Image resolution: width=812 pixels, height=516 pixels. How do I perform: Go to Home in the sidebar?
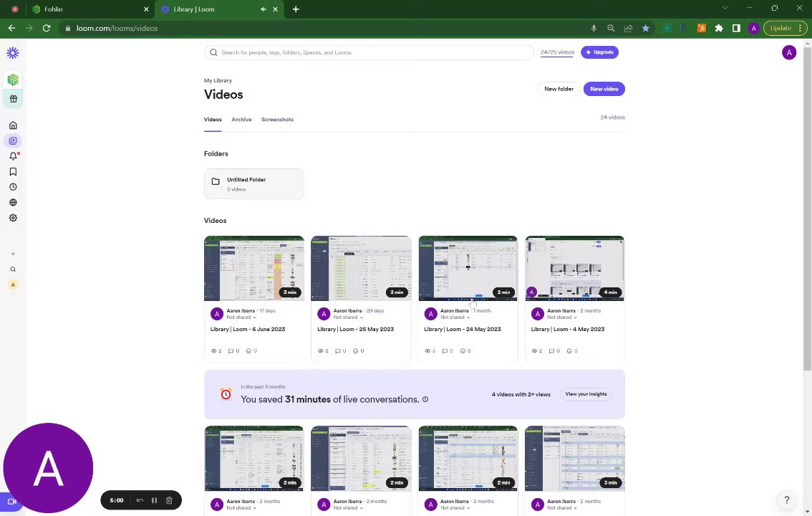pyautogui.click(x=13, y=125)
